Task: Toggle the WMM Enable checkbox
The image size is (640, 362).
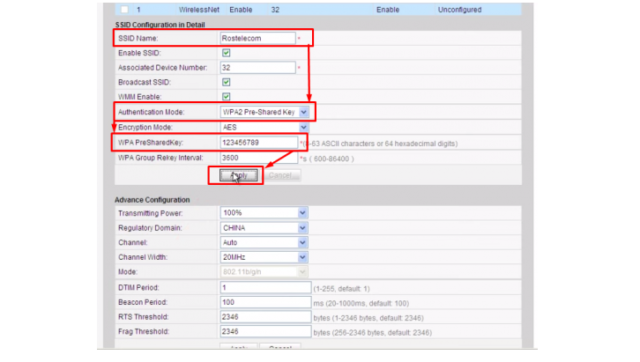Action: coord(226,97)
